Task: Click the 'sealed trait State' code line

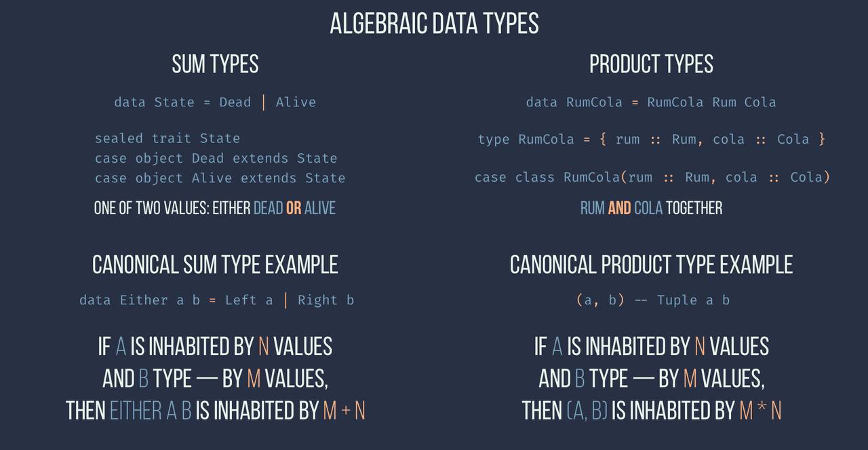Action: [167, 138]
